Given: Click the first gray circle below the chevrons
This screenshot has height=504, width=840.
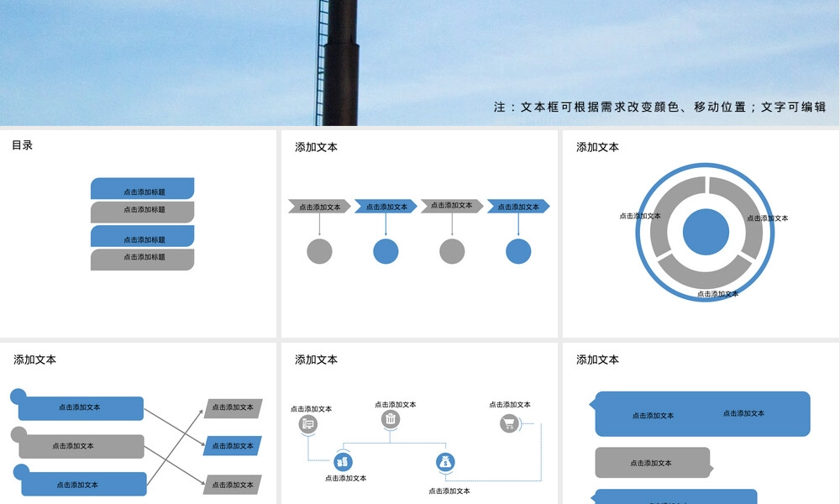Looking at the screenshot, I should click(x=319, y=251).
